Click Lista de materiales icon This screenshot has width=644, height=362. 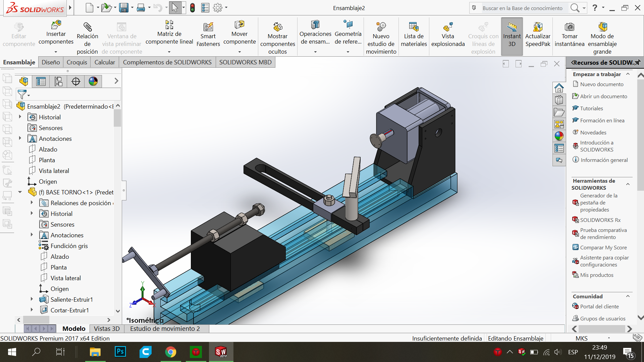pos(414,27)
